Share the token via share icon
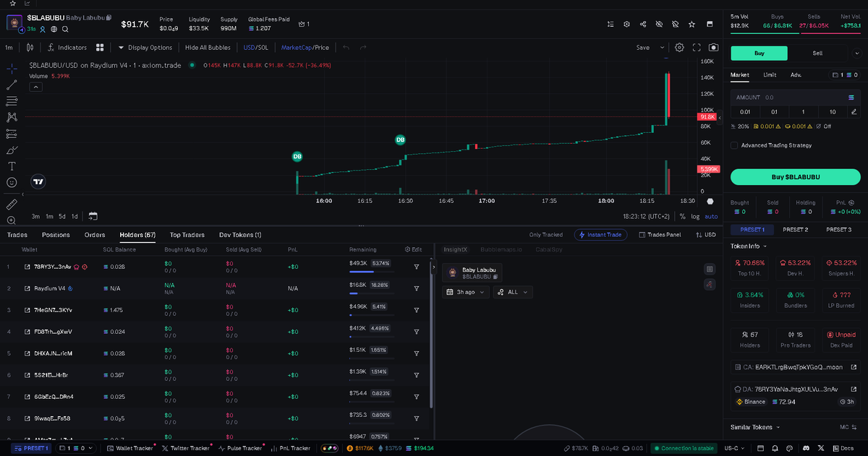 [x=643, y=24]
